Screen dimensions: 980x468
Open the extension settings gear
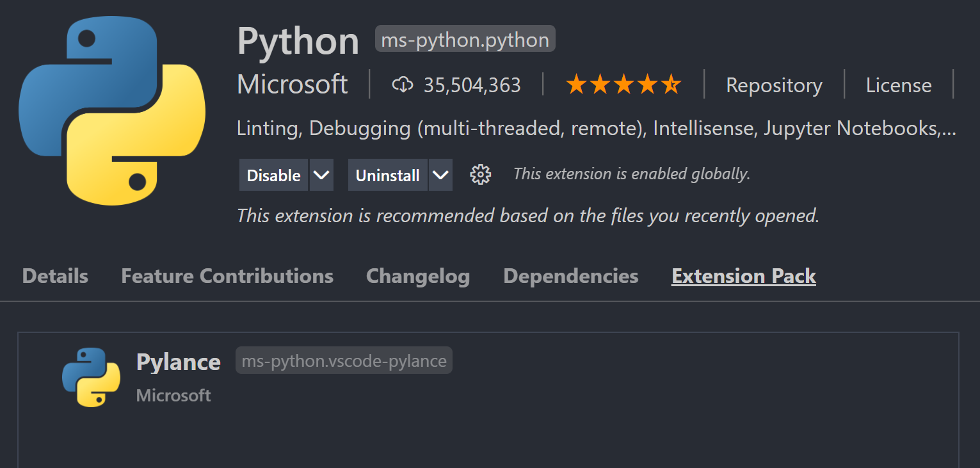point(480,174)
